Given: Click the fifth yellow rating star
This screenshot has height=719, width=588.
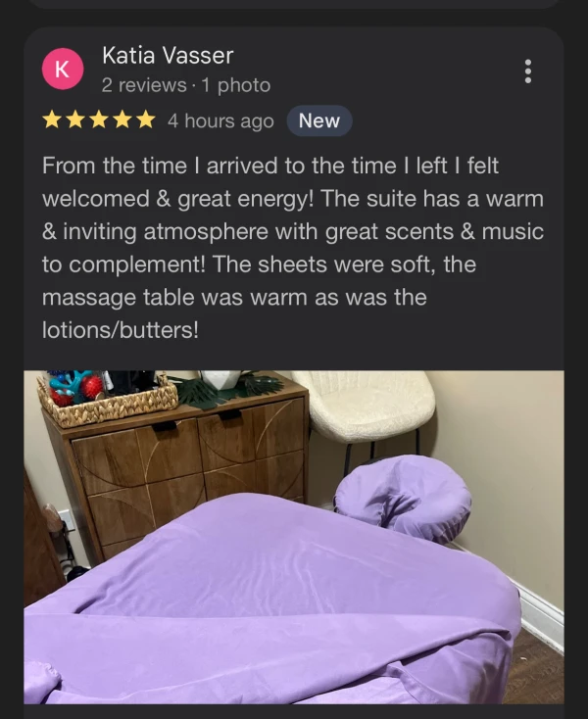Looking at the screenshot, I should [x=145, y=120].
